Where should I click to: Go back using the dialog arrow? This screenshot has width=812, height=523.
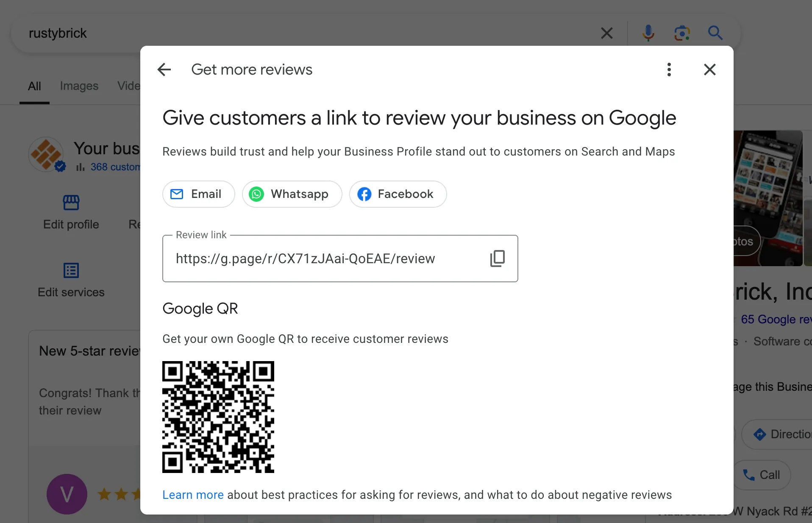pos(164,70)
